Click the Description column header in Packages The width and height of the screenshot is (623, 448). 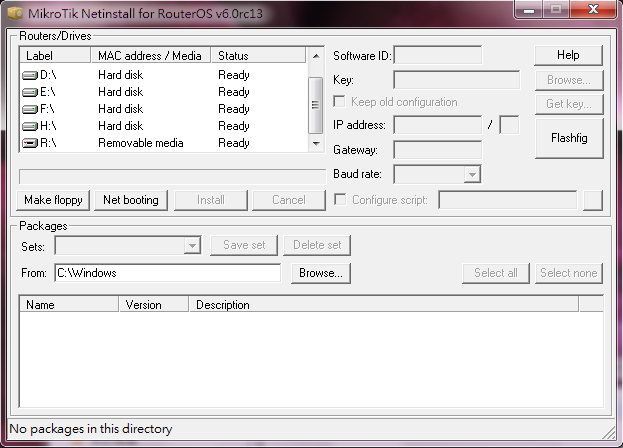(384, 305)
